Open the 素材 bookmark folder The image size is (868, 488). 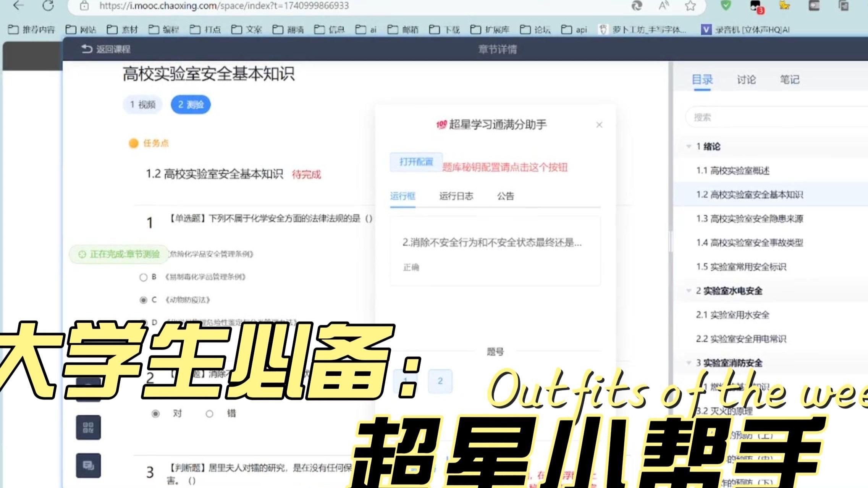pos(122,29)
